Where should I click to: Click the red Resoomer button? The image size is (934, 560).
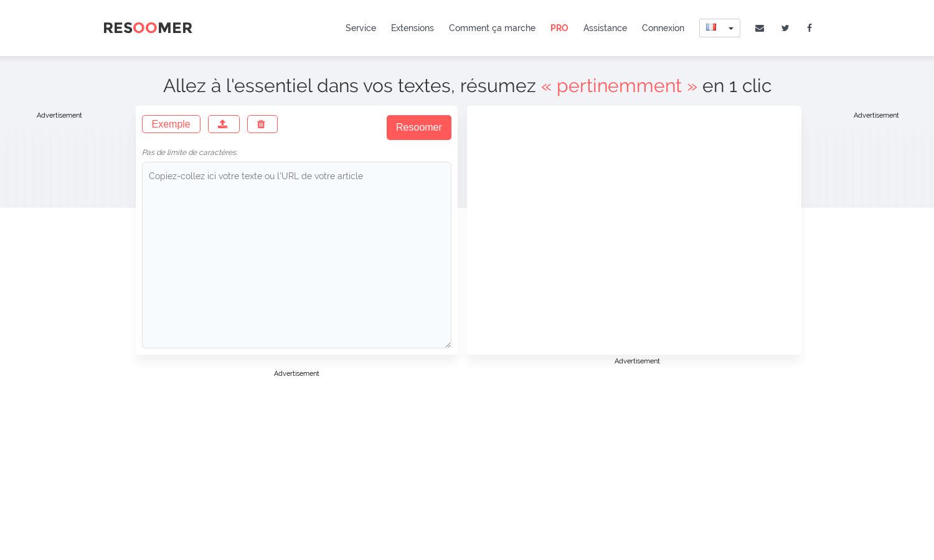coord(419,128)
